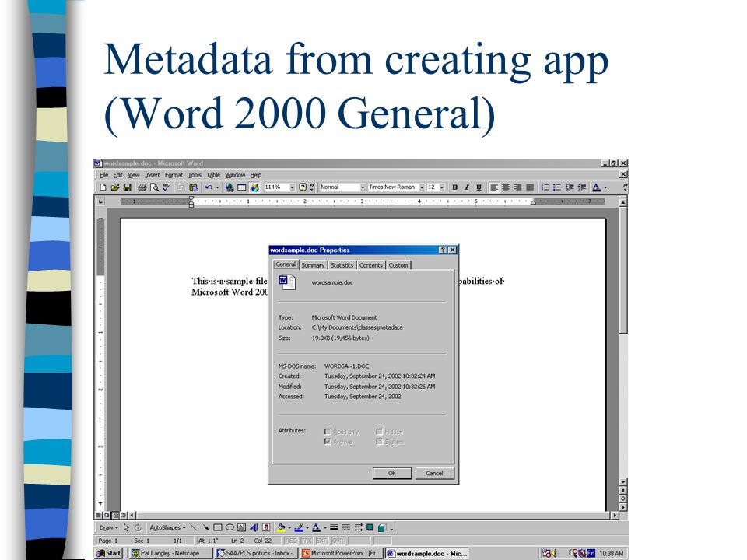Viewport: 747px width, 560px height.
Task: Open Print Preview from the toolbar
Action: pos(154,187)
